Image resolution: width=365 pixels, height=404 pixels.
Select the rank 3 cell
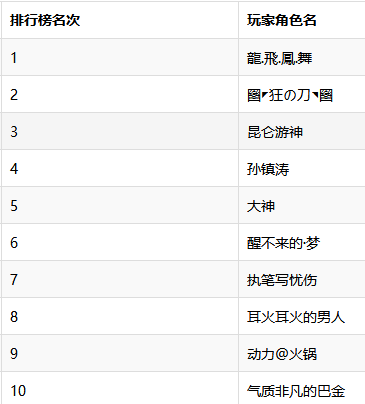pos(120,131)
